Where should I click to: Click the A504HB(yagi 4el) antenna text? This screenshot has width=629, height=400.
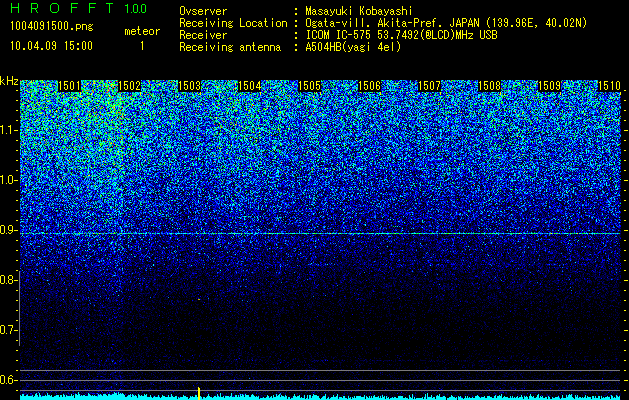tap(353, 47)
